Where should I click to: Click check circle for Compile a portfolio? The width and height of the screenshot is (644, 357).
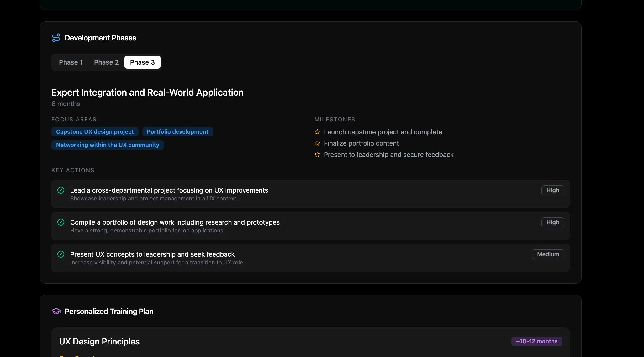tap(61, 222)
